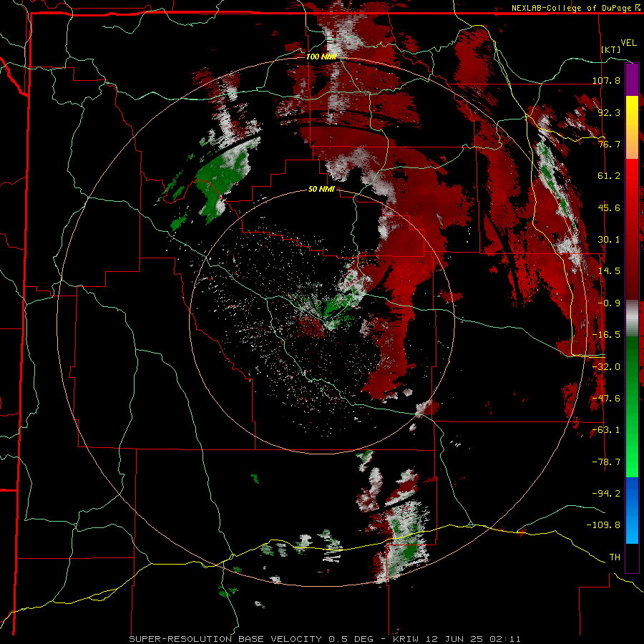
Task: Click the -63.1 velocity scale value
Action: click(607, 430)
